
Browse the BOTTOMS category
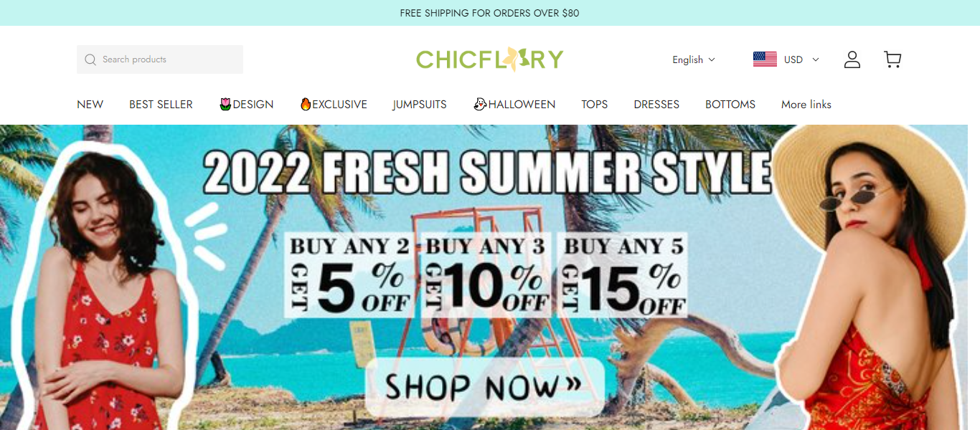tap(730, 105)
